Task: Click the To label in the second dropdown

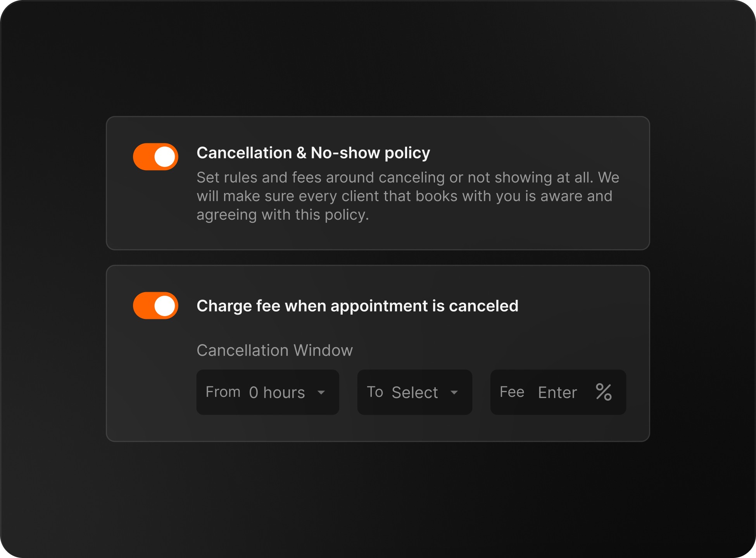Action: click(x=375, y=392)
